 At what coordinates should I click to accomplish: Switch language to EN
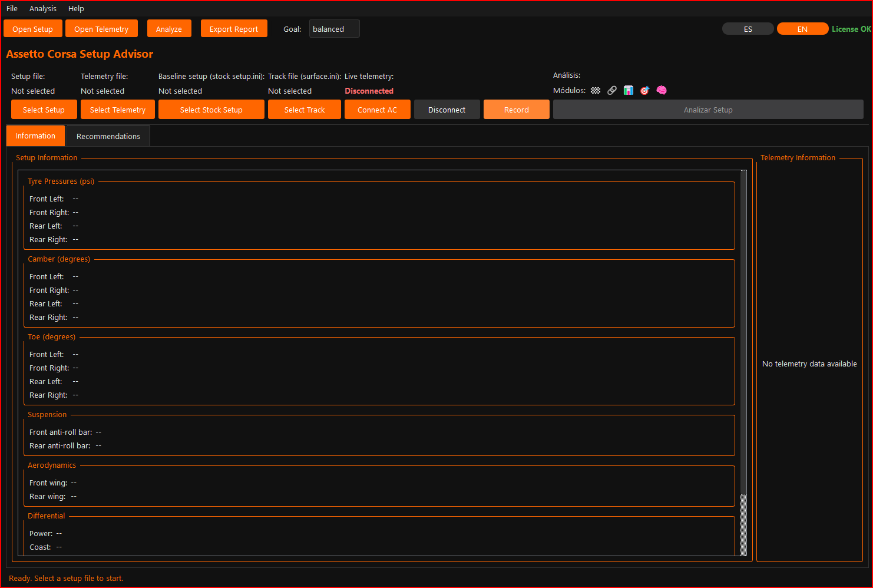[x=802, y=29]
